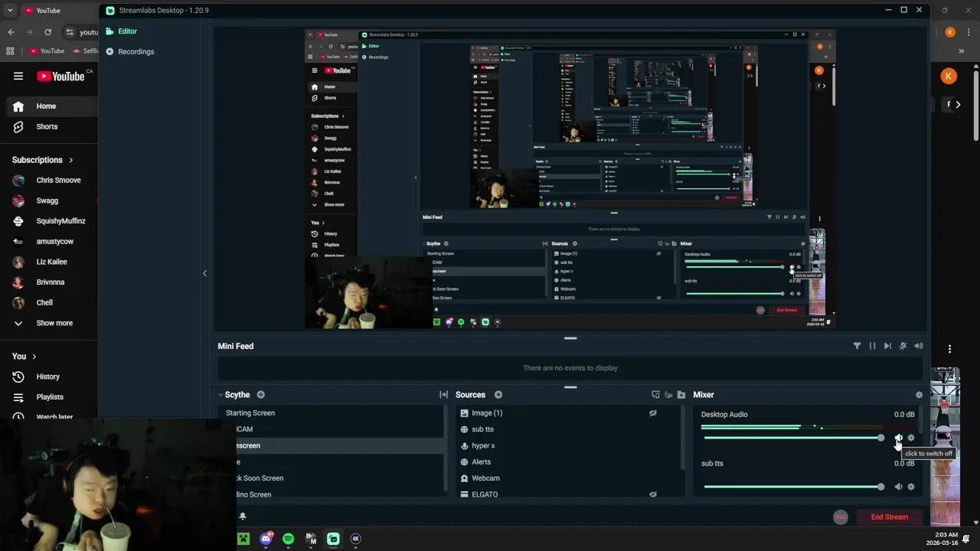Open Discord from the taskbar
The width and height of the screenshot is (980, 551).
coord(266,539)
